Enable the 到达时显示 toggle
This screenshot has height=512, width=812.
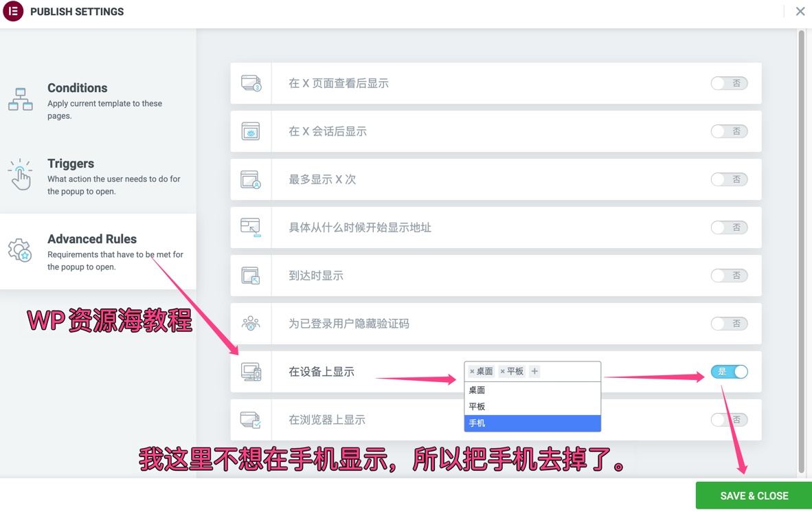(x=729, y=276)
